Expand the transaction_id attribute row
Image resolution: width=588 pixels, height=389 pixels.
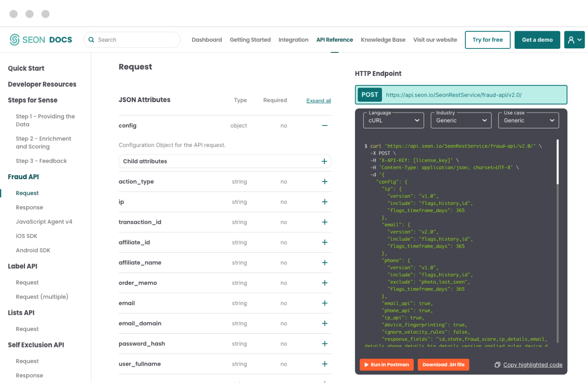pos(325,222)
